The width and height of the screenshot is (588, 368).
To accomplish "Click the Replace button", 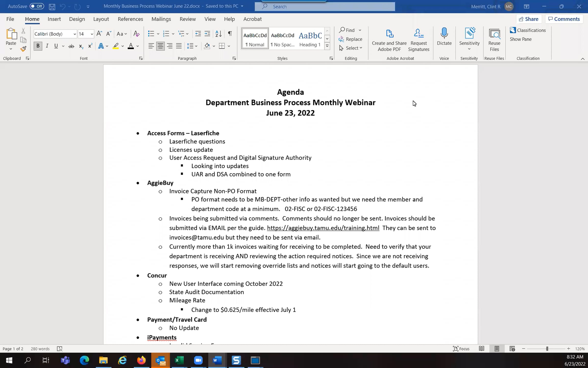I will tap(351, 39).
